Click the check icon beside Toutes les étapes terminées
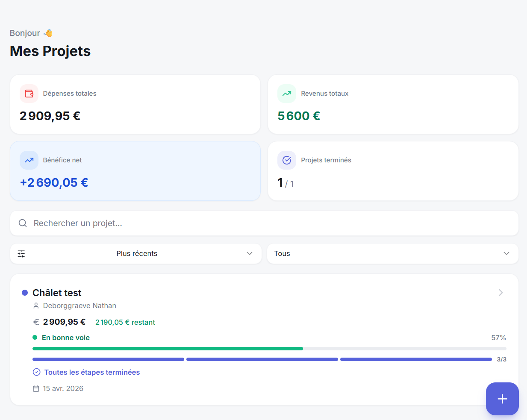 (37, 372)
